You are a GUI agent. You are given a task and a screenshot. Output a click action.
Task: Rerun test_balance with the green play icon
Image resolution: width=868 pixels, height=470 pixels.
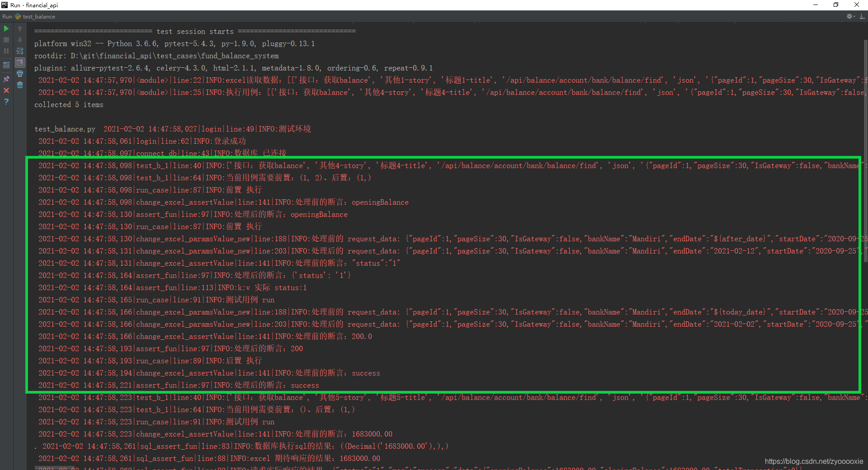[6, 28]
